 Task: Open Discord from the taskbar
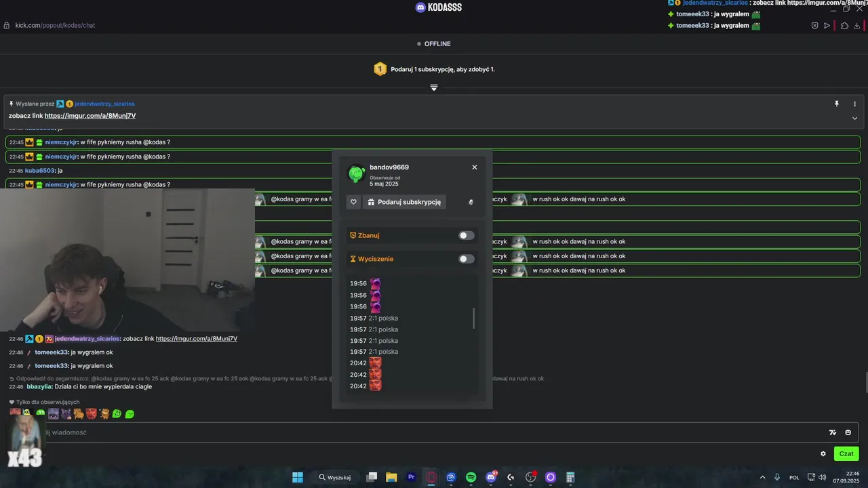(491, 477)
